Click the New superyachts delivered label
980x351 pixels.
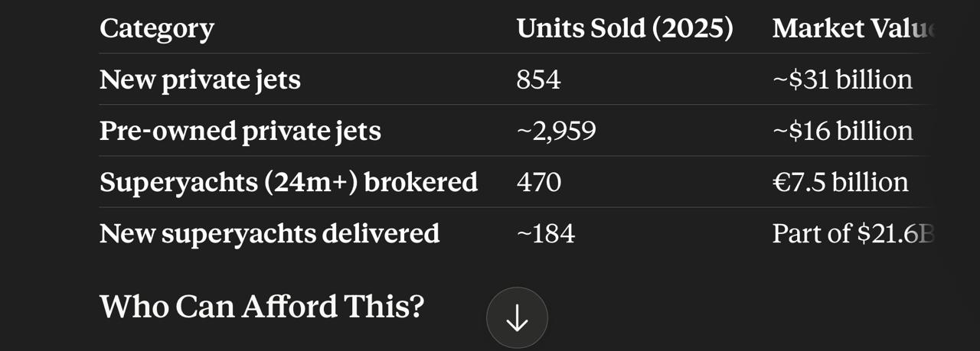tap(269, 233)
